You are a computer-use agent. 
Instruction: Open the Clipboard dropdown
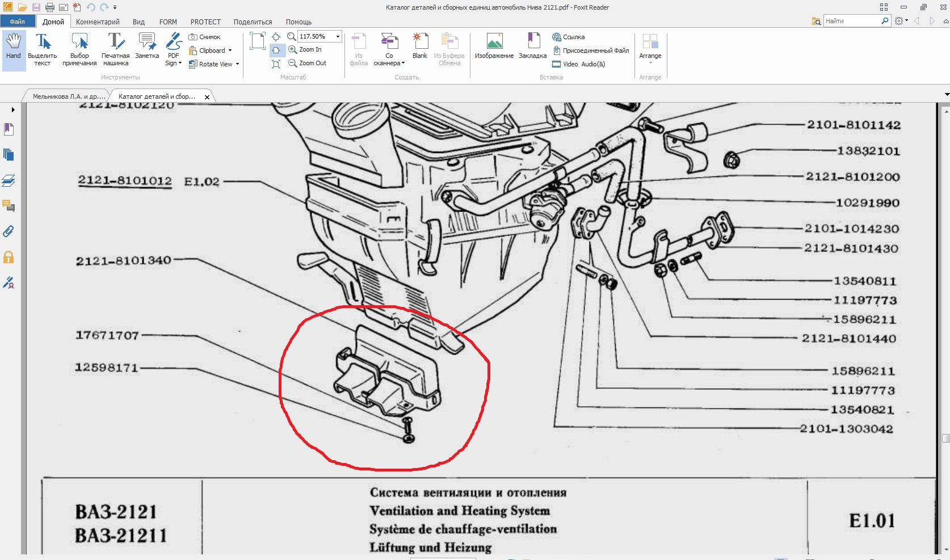(211, 50)
